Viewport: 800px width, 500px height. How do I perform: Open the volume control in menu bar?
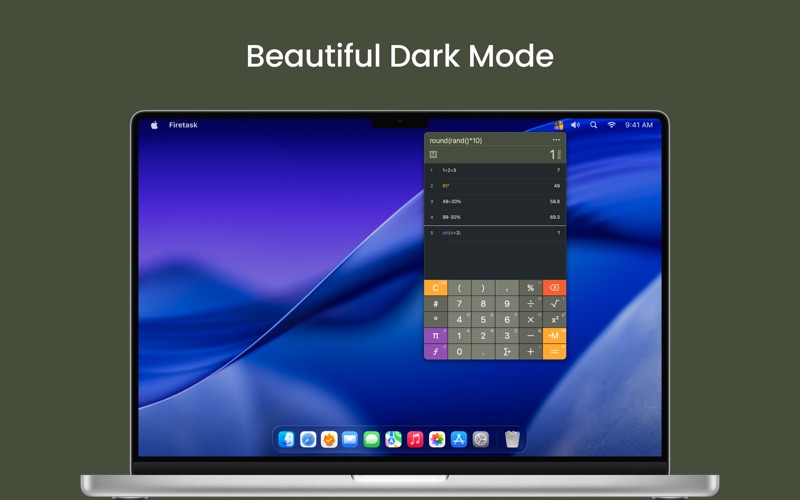click(576, 125)
